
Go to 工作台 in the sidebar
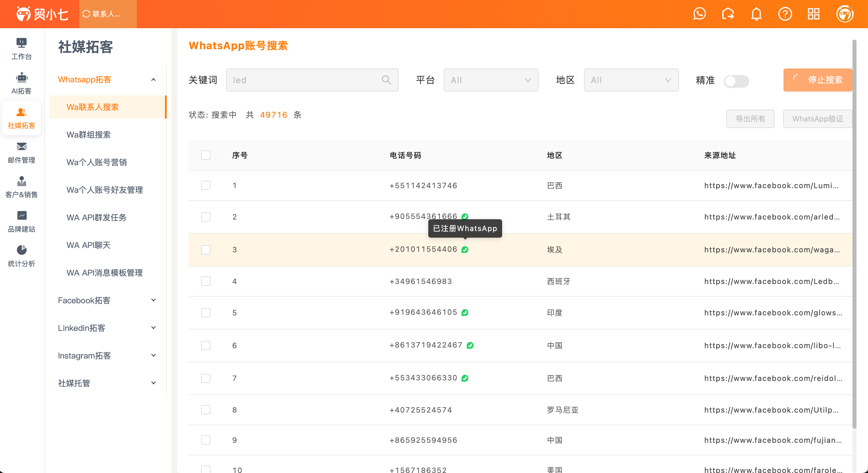22,49
